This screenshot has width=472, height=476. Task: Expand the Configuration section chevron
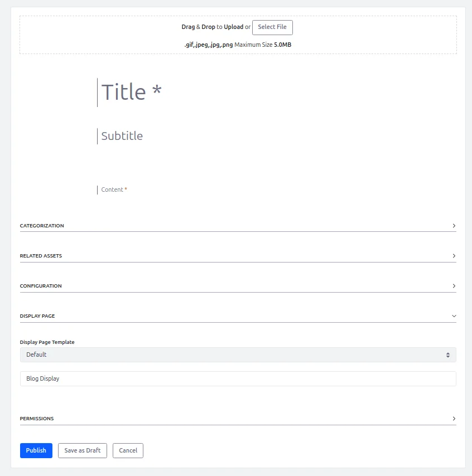(x=454, y=285)
